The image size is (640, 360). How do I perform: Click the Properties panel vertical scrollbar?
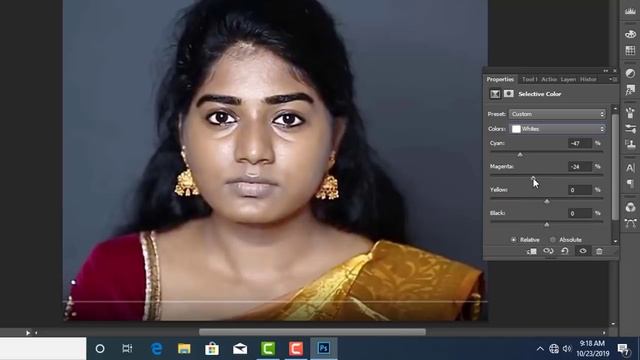(x=615, y=166)
